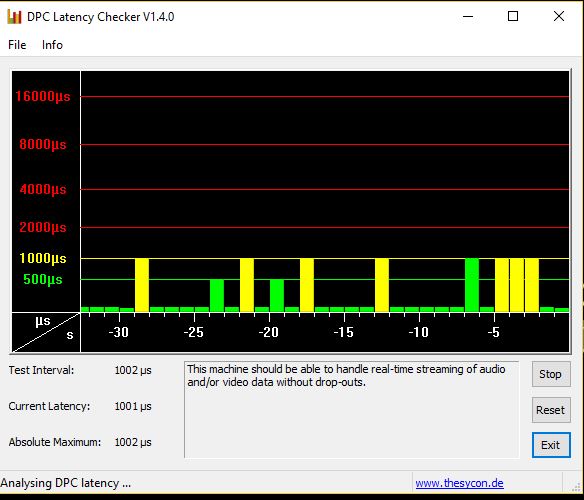
Task: Open the www.thesycon.de link
Action: pos(459,483)
